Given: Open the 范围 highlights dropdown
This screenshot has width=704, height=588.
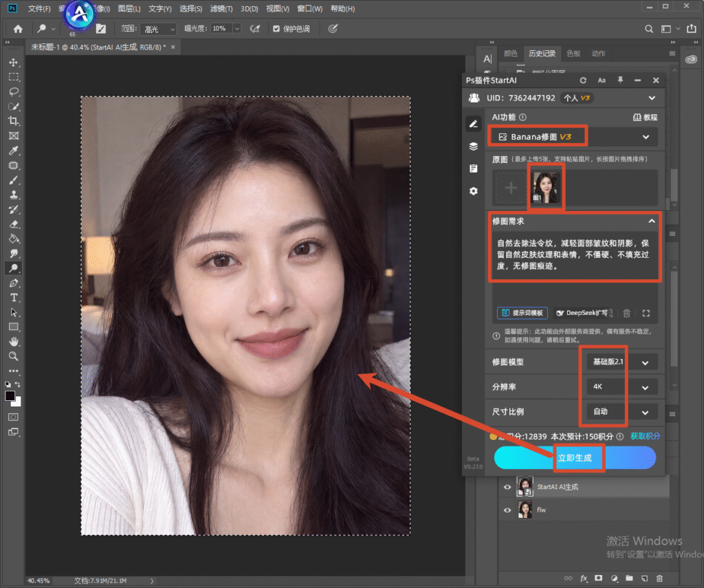Looking at the screenshot, I should (158, 29).
